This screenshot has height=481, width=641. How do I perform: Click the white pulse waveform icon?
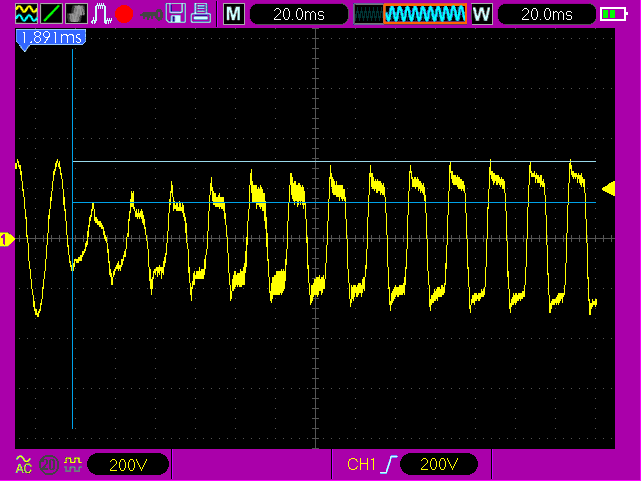click(101, 14)
